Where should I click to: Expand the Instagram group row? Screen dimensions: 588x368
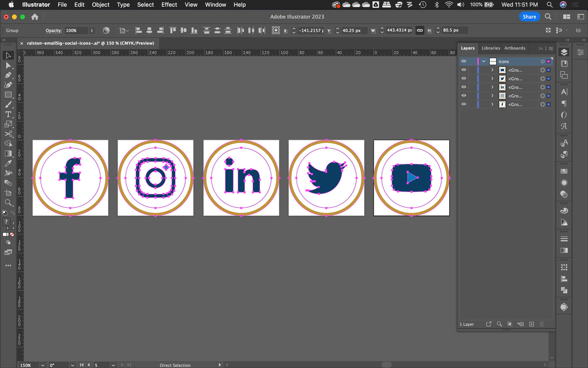tap(492, 96)
